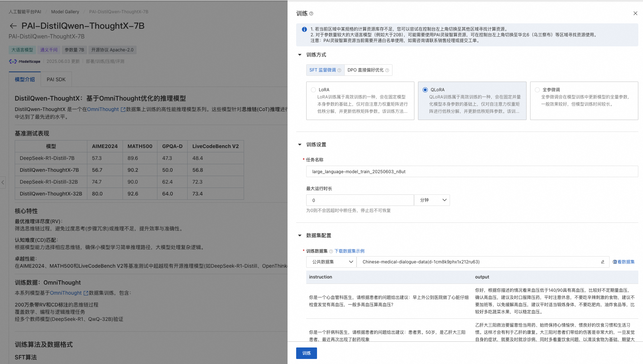Select the QLoRA training method
643x364 pixels.
click(425, 89)
